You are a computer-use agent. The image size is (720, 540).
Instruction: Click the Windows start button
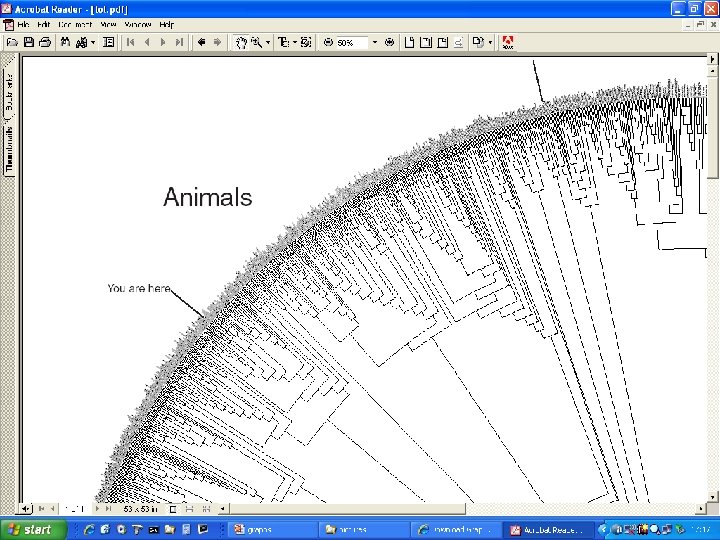point(33,529)
